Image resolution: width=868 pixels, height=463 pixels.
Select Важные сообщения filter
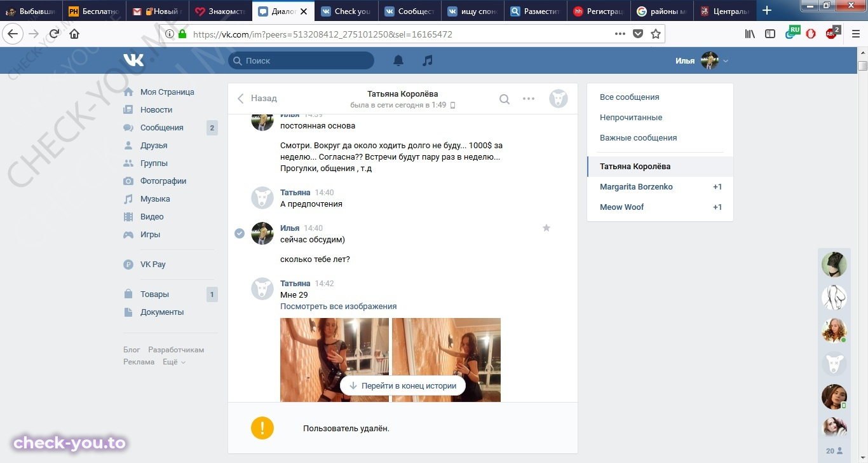tap(638, 137)
